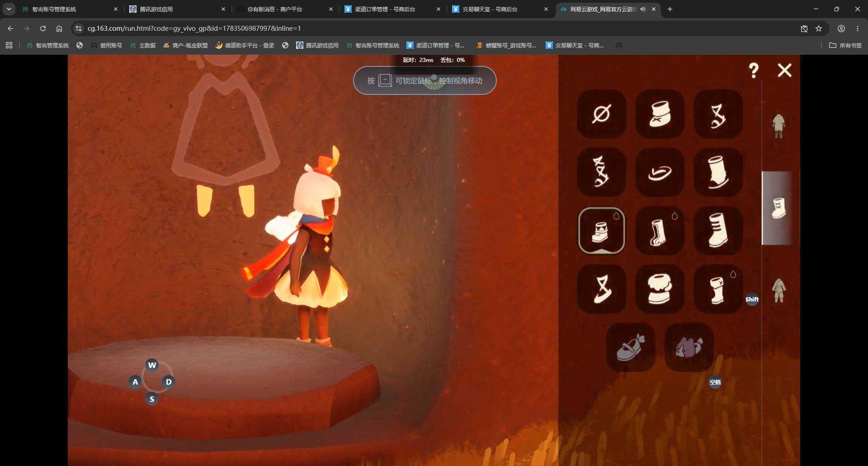
Task: Click the D movement key overlay
Action: 169,382
